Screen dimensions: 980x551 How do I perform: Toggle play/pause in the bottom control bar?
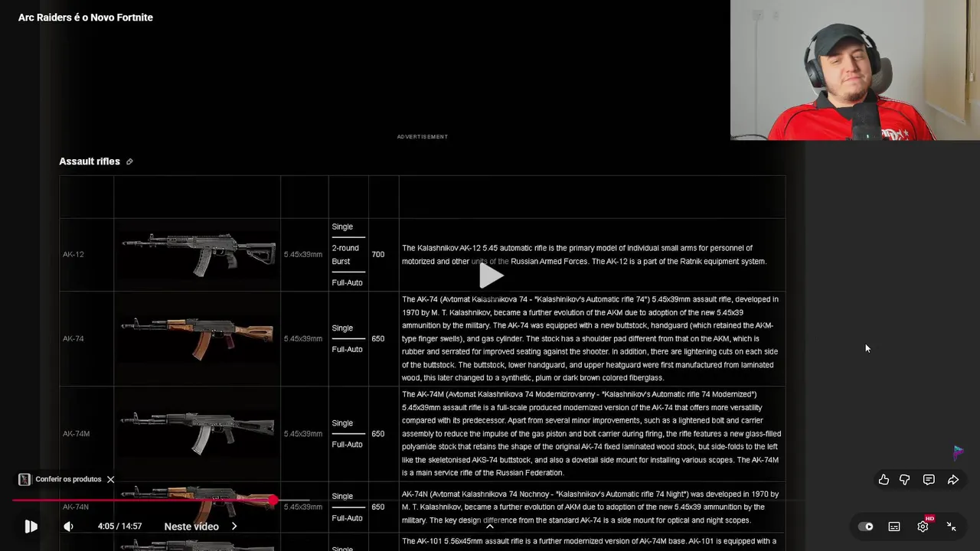click(x=31, y=527)
